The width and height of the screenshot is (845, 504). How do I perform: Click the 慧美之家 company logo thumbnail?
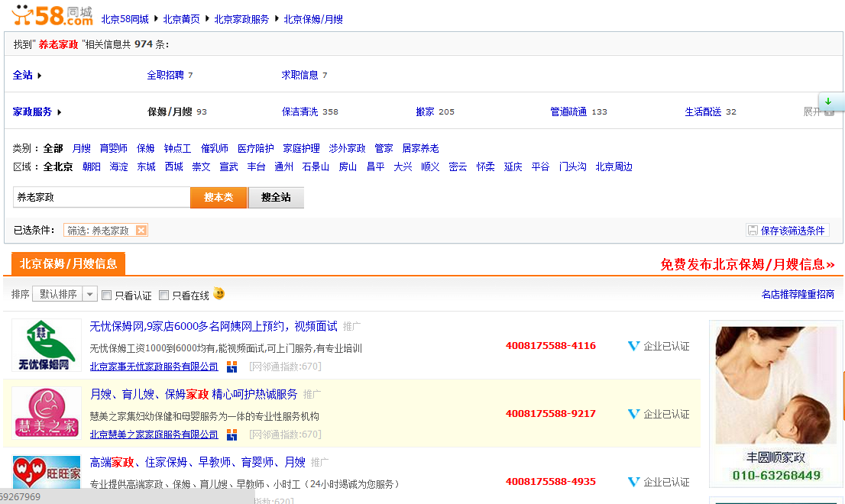pos(47,413)
